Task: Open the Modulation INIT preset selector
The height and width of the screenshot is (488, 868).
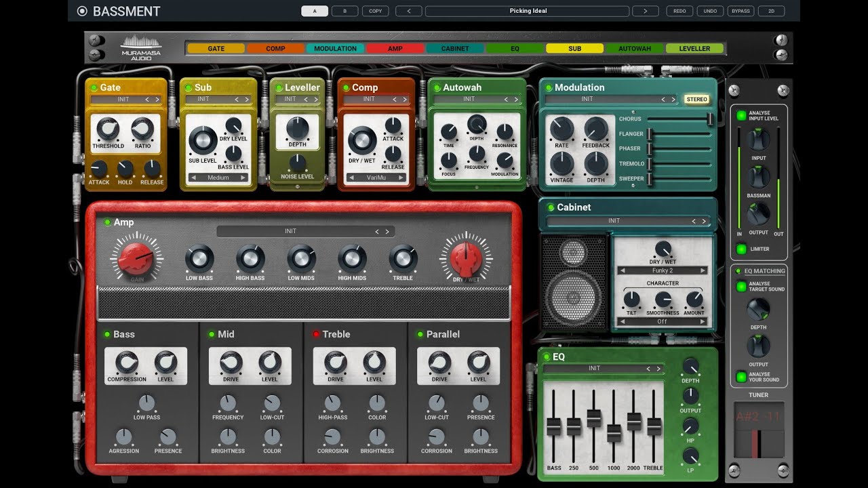Action: (611, 99)
